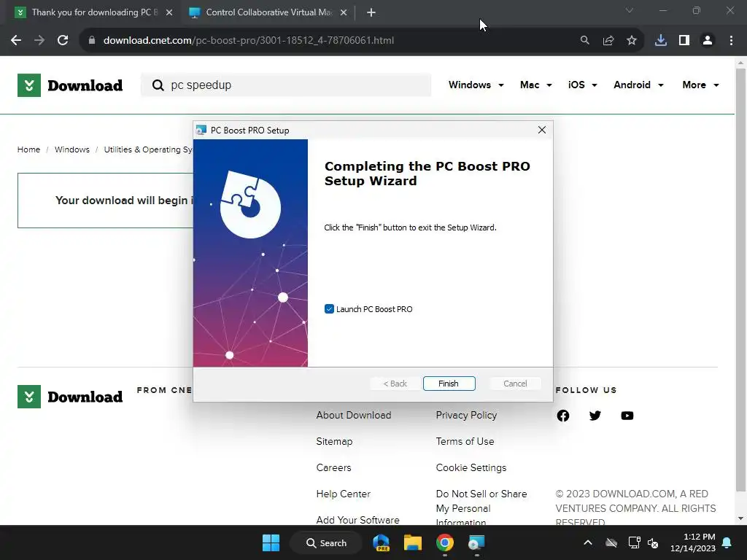Open a new browser tab
This screenshot has height=560, width=747.
tap(371, 12)
